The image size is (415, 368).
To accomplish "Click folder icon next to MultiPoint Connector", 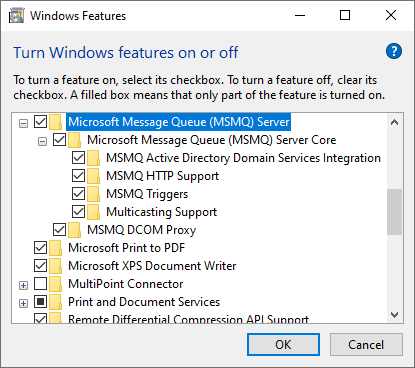I will 55,284.
